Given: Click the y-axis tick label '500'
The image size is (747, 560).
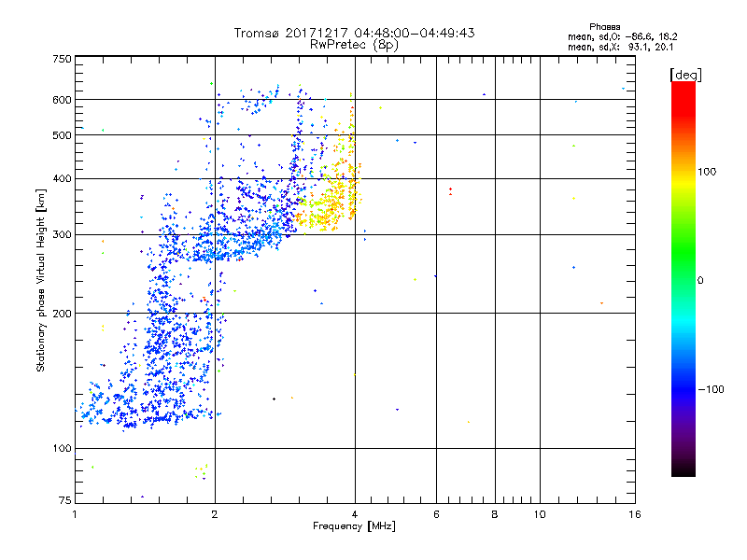Looking at the screenshot, I should point(62,135).
